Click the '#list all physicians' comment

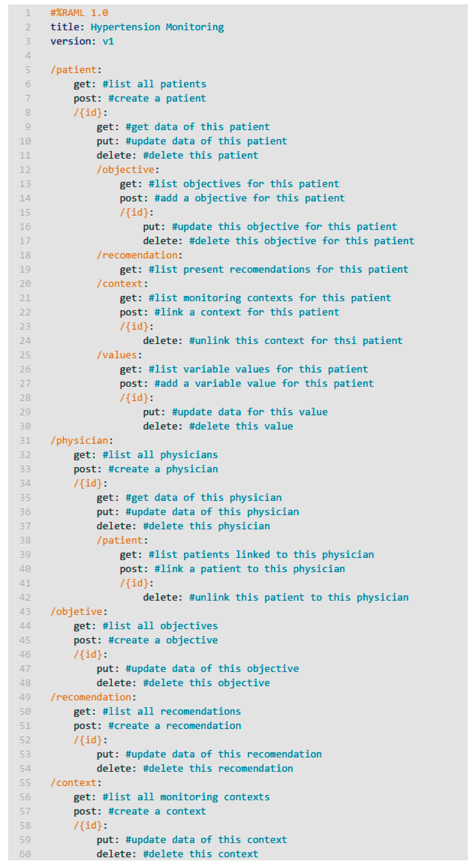tap(160, 455)
